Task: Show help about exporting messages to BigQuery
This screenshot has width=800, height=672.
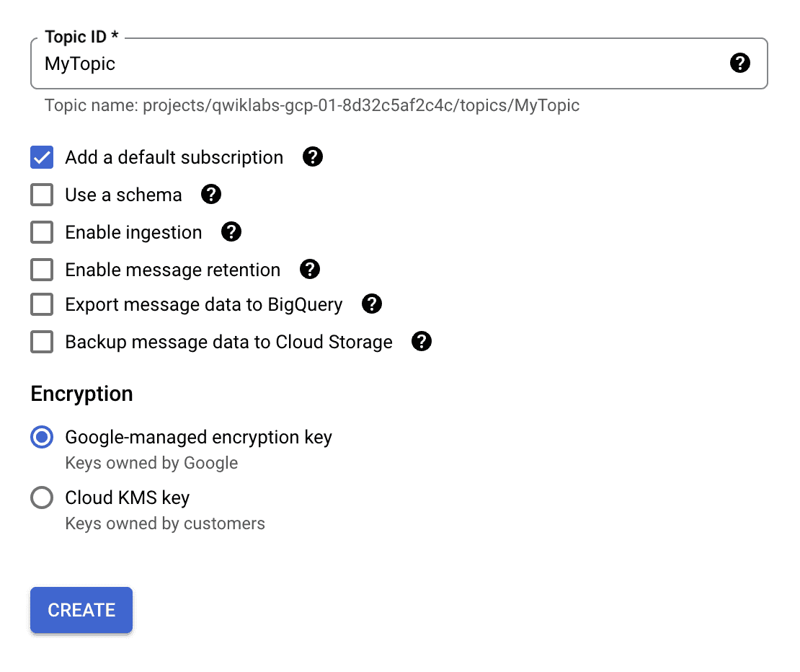Action: [372, 304]
